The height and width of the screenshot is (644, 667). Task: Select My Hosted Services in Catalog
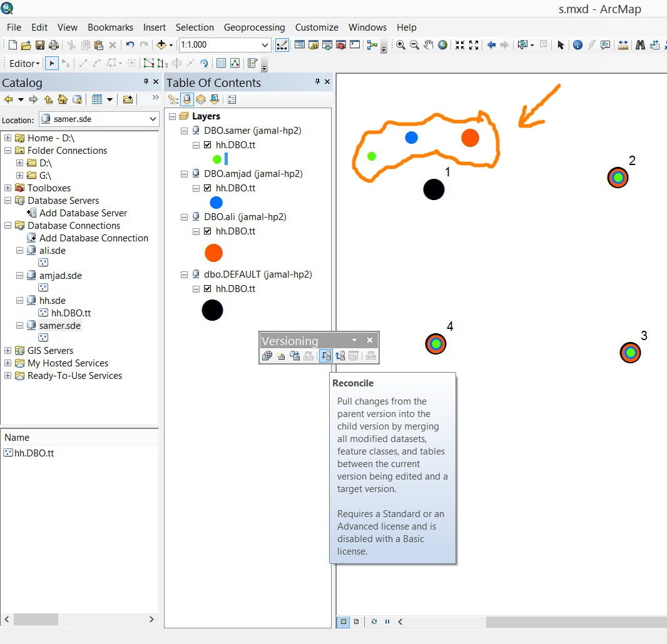pyautogui.click(x=68, y=363)
